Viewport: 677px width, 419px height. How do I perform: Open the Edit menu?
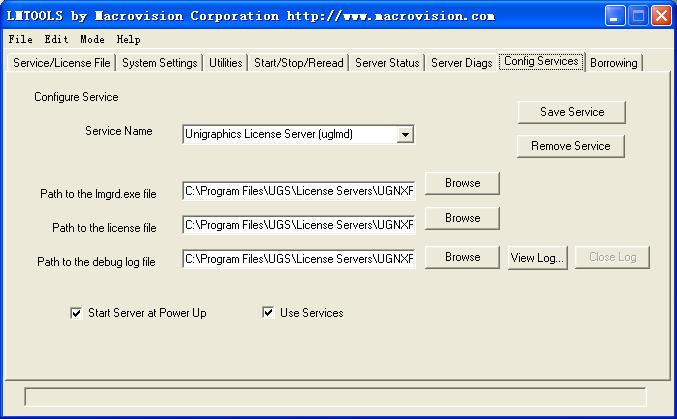tap(56, 39)
